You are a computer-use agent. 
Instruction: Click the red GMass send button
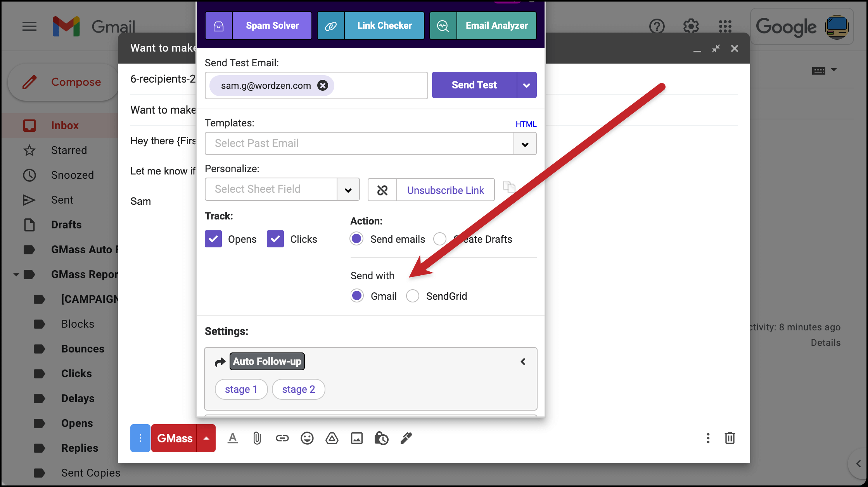pos(174,438)
